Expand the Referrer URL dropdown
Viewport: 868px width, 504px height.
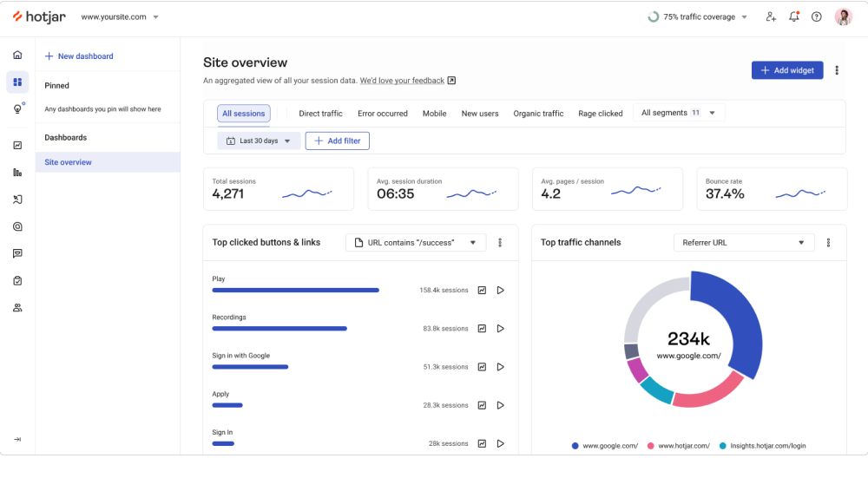[x=744, y=243]
